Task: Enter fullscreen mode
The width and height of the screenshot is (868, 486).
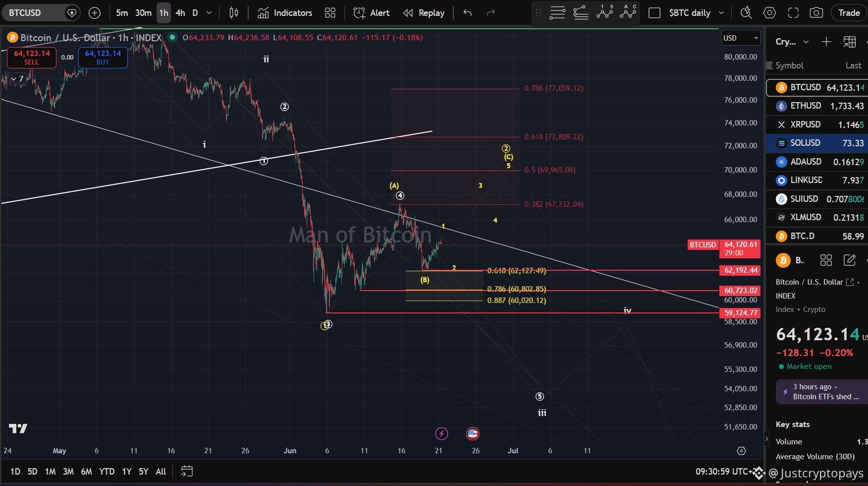Action: click(x=793, y=13)
